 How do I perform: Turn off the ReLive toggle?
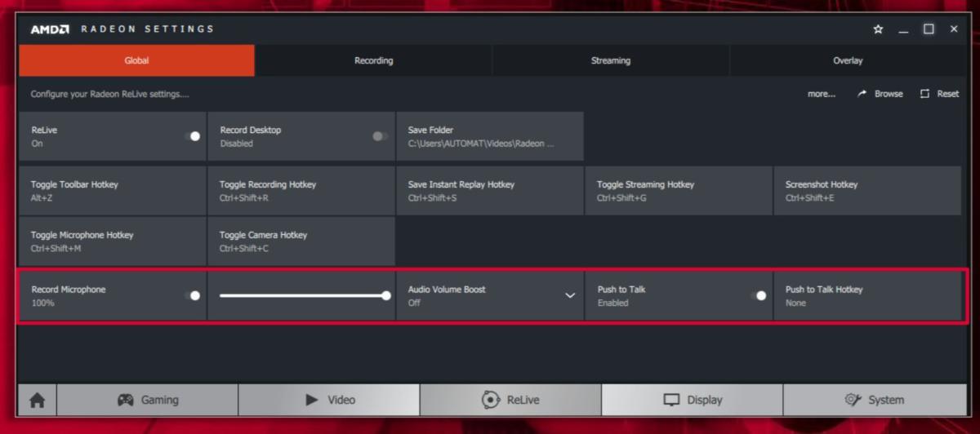(x=192, y=136)
